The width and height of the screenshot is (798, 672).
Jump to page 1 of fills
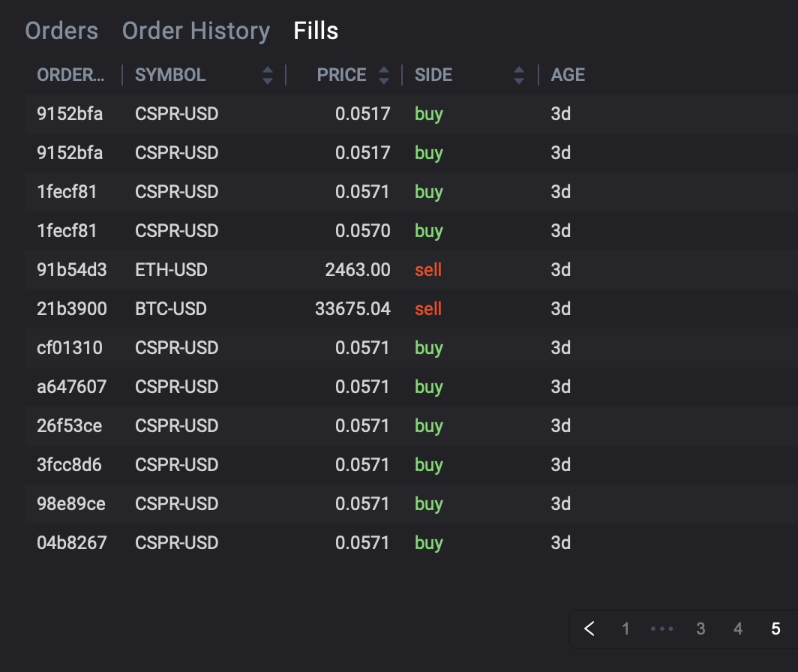tap(625, 628)
